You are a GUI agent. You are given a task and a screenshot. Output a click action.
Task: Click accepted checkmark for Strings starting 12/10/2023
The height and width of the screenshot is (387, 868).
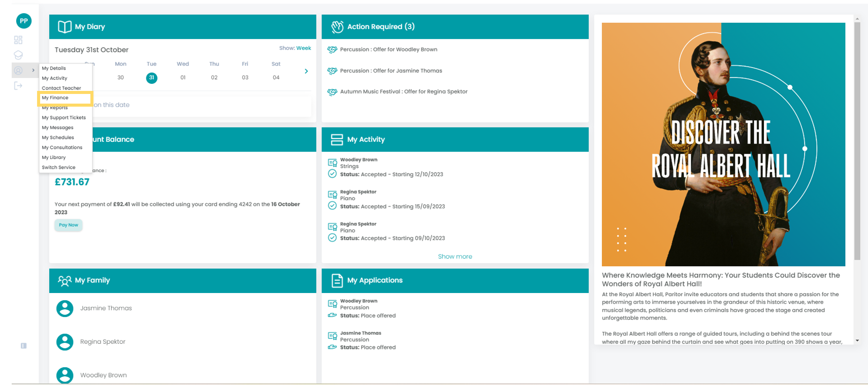coord(332,174)
